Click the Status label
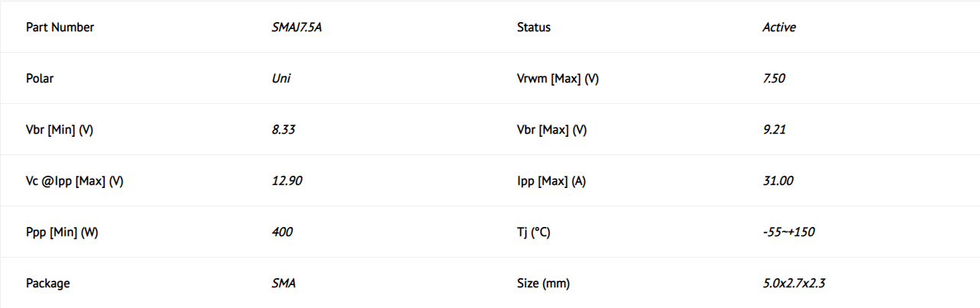 tap(534, 28)
